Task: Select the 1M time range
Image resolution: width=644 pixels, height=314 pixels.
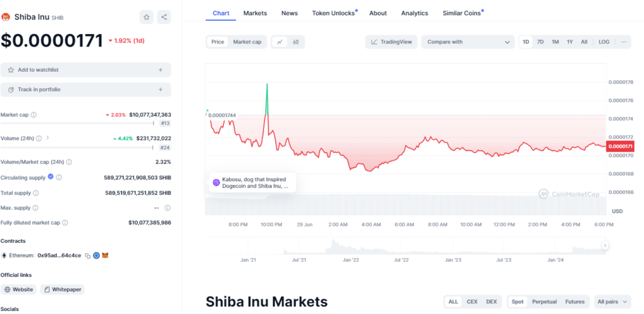Action: coord(555,42)
